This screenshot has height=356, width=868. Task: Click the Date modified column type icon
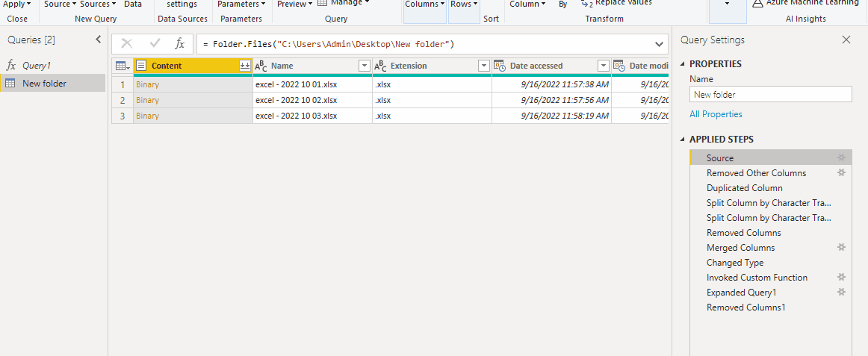coord(619,66)
